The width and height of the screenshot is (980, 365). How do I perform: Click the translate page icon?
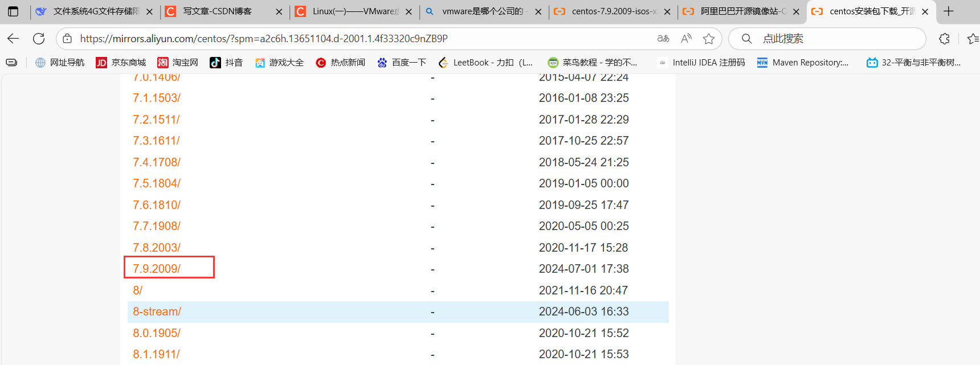coord(663,39)
